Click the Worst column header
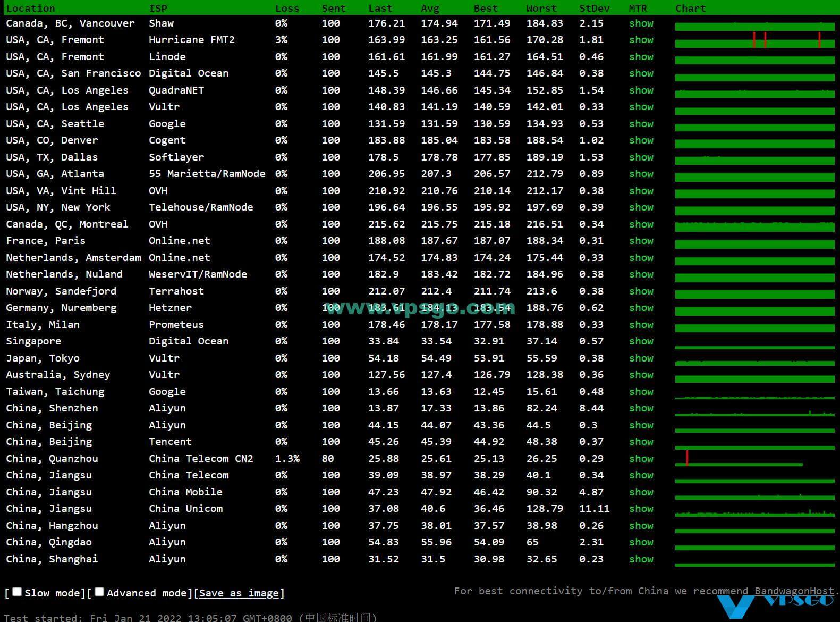The width and height of the screenshot is (840, 622). coord(541,9)
